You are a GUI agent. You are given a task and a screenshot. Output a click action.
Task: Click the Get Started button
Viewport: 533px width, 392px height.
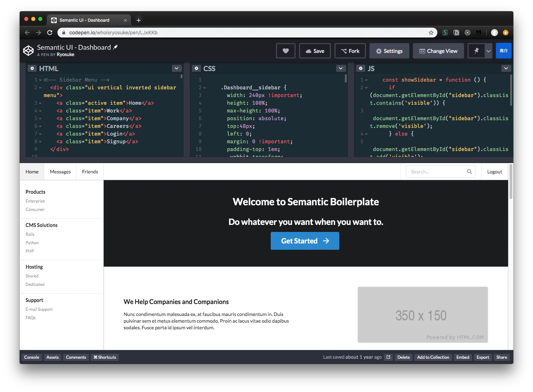[304, 241]
